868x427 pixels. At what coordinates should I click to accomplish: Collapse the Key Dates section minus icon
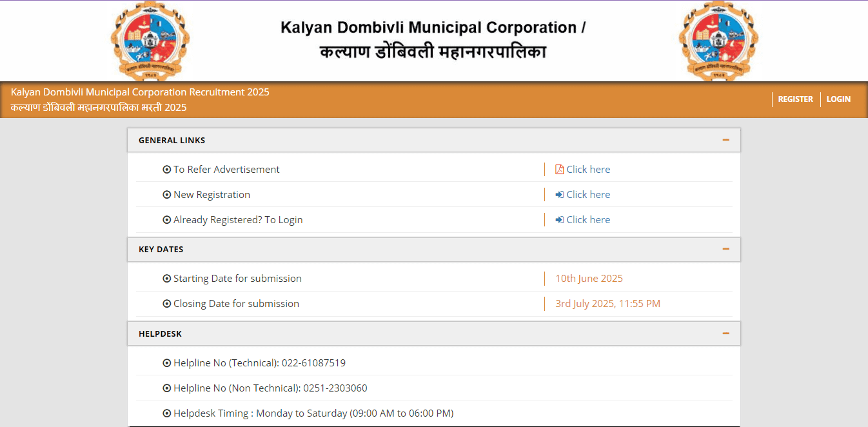[725, 249]
